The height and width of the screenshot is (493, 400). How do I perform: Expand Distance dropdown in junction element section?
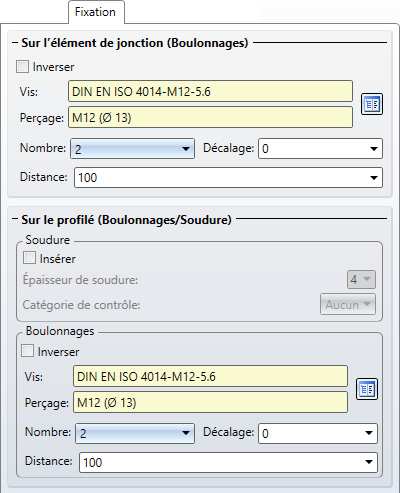click(228, 178)
